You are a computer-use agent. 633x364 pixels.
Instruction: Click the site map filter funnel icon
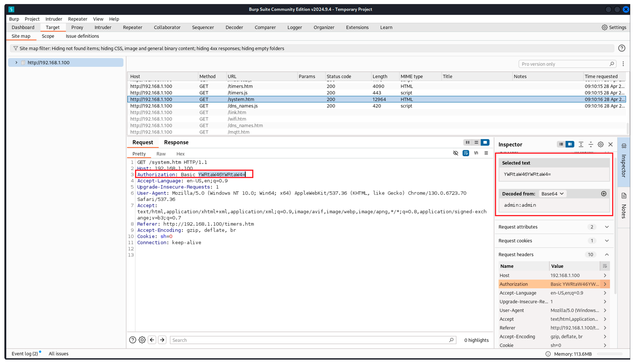pyautogui.click(x=15, y=48)
